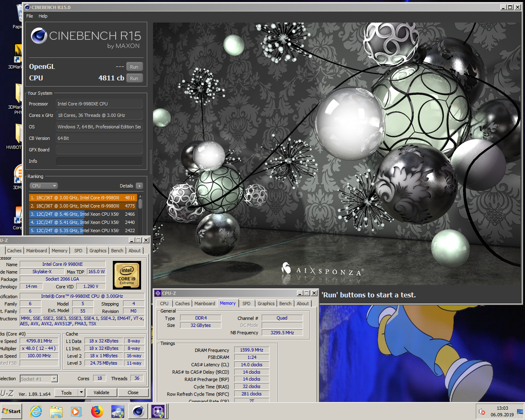Open Firefox from the taskbar
Screen dimensions: 525x420
(x=97, y=411)
